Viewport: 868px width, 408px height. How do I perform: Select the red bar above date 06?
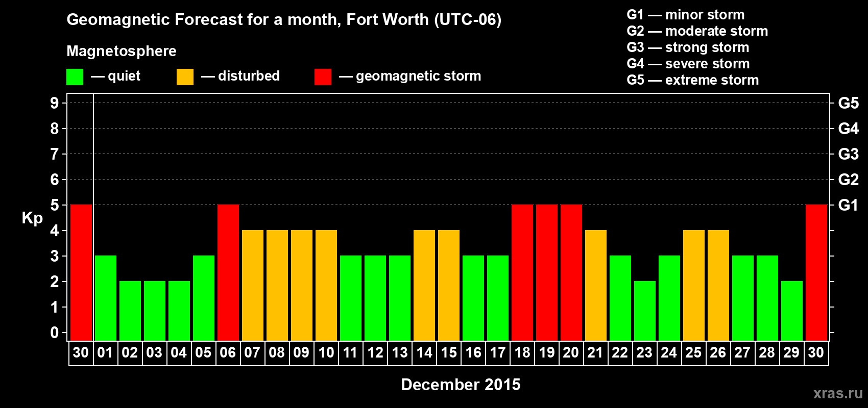pos(228,272)
